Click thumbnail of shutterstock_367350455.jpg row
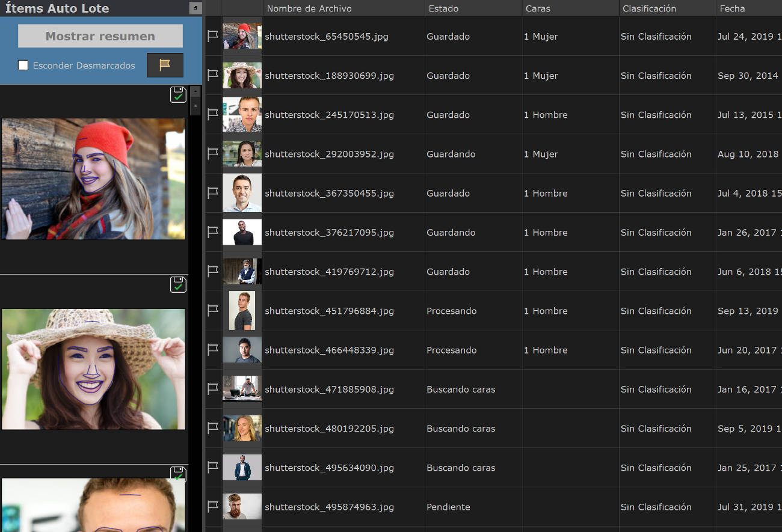The image size is (782, 532). 242,193
